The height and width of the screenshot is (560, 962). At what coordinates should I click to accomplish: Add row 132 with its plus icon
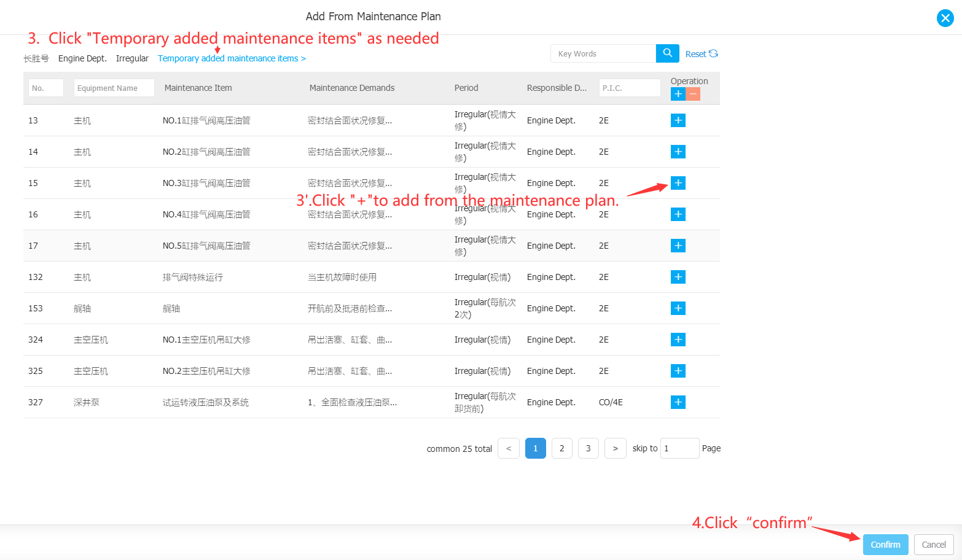tap(678, 277)
